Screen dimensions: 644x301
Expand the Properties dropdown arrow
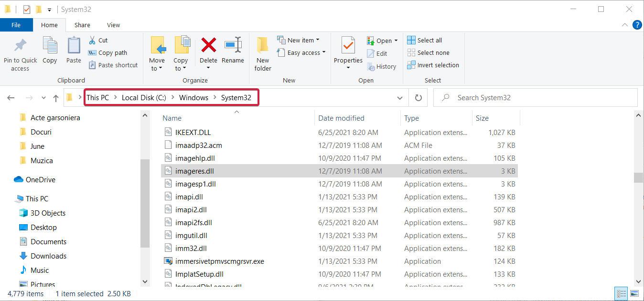coord(348,68)
